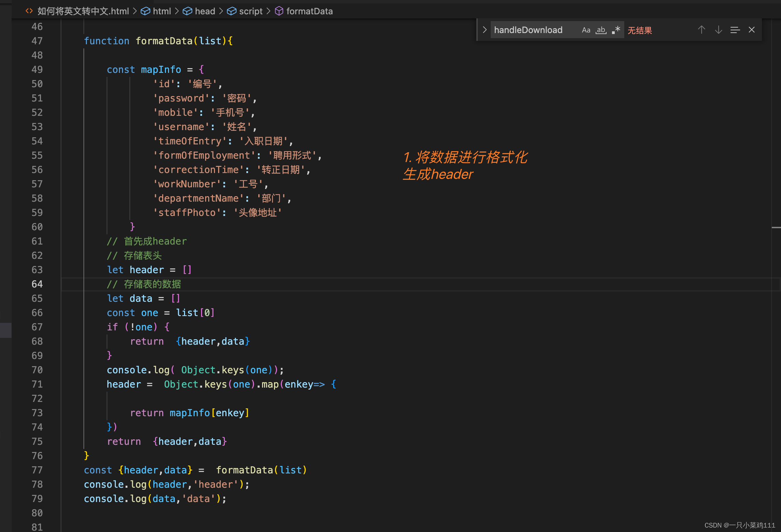Select script in the breadcrumb path
The width and height of the screenshot is (781, 532).
(x=251, y=11)
